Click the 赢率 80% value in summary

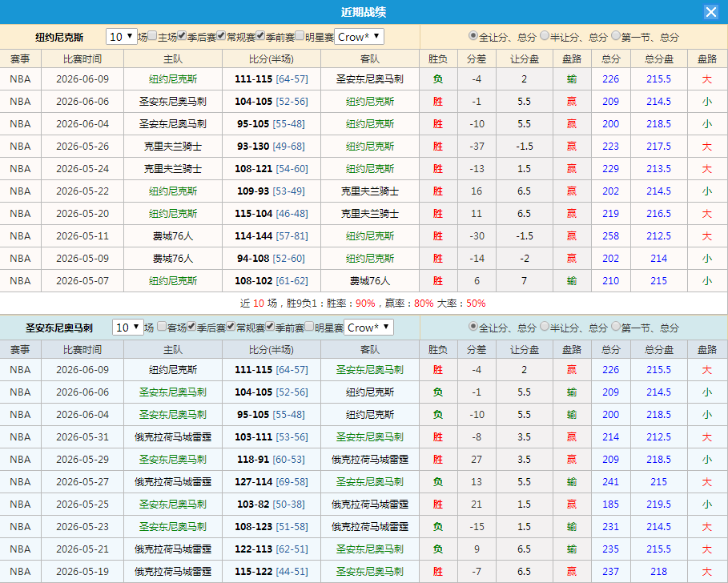424,304
